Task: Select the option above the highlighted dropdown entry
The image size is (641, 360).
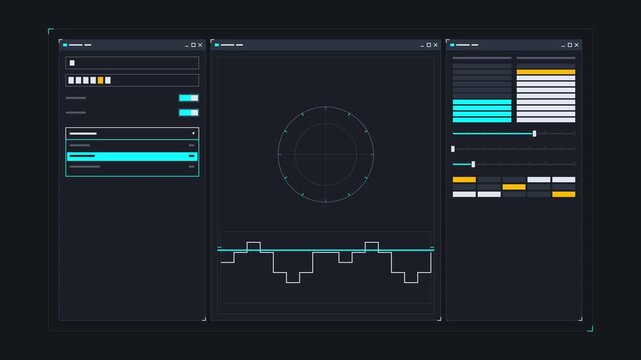Action: 132,145
